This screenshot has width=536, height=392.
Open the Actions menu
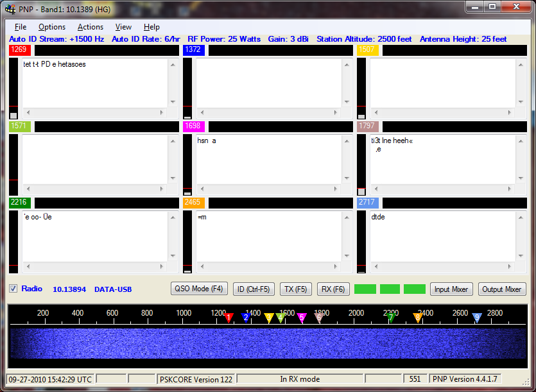coord(91,27)
